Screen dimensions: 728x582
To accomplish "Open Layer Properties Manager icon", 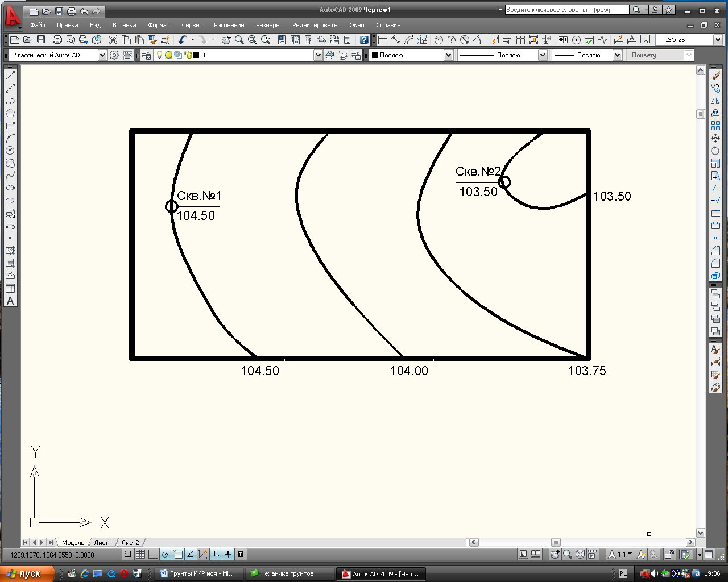I will pyautogui.click(x=147, y=55).
